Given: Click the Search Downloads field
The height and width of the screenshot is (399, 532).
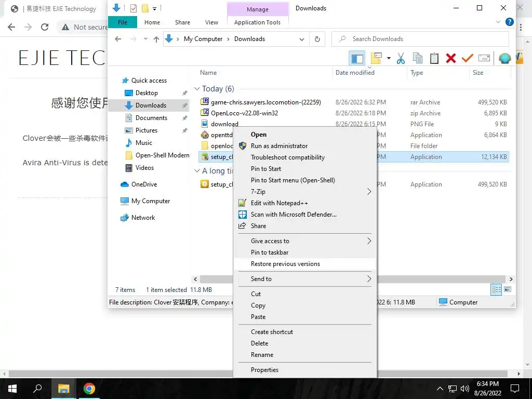Looking at the screenshot, I should click(x=420, y=39).
